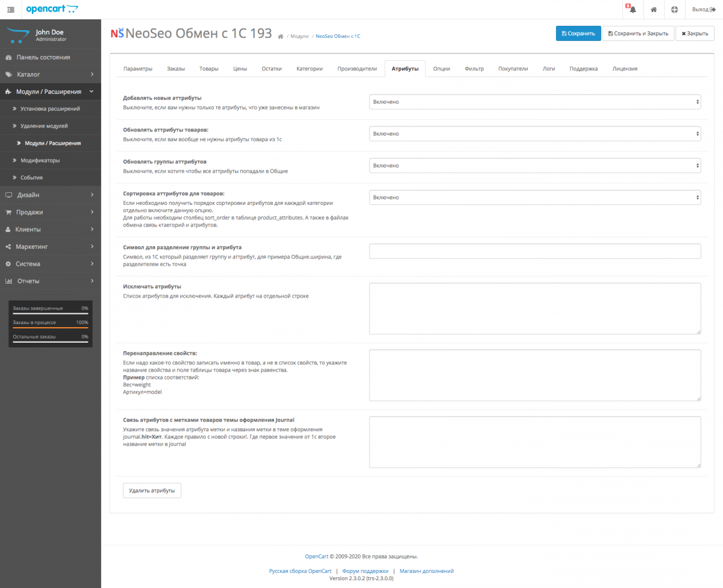Open Добавлять новые аттрибуты dropdown
The width and height of the screenshot is (723, 588).
(x=535, y=102)
